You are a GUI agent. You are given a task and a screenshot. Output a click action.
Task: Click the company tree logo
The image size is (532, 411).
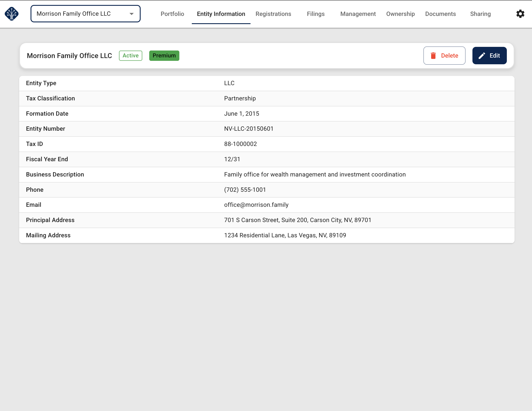(11, 14)
